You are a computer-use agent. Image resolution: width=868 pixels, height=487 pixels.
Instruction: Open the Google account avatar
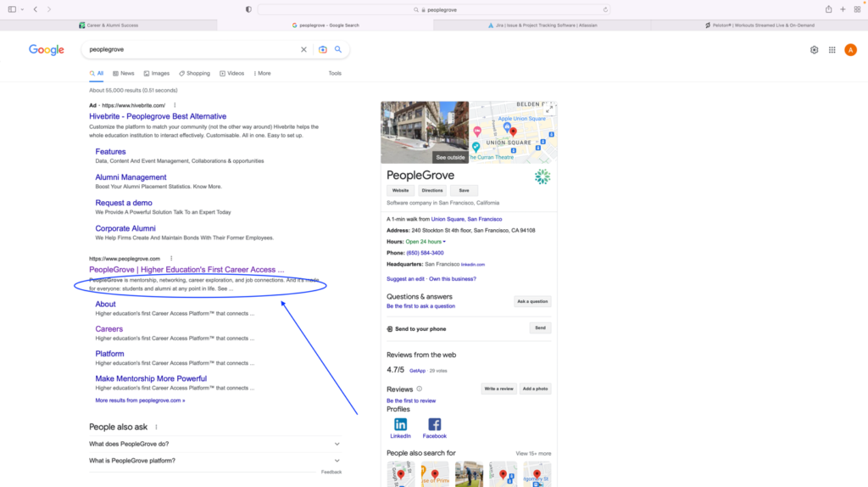click(850, 50)
